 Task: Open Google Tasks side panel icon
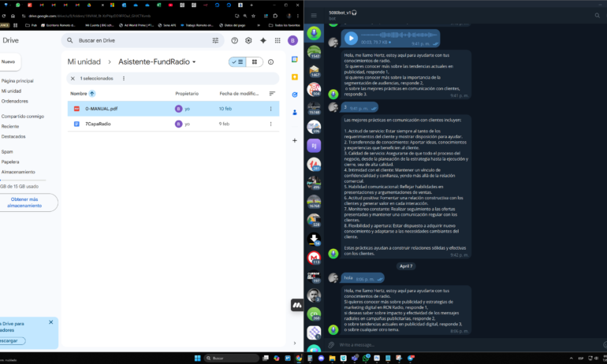[x=295, y=95]
